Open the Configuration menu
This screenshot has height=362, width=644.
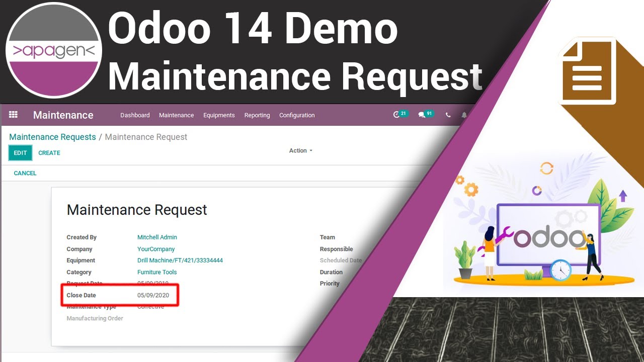[x=297, y=115]
